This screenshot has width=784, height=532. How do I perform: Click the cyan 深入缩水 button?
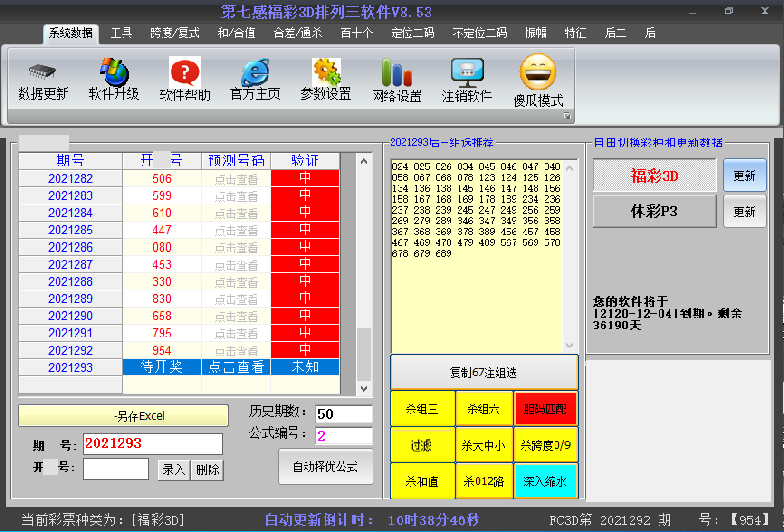[x=545, y=481]
